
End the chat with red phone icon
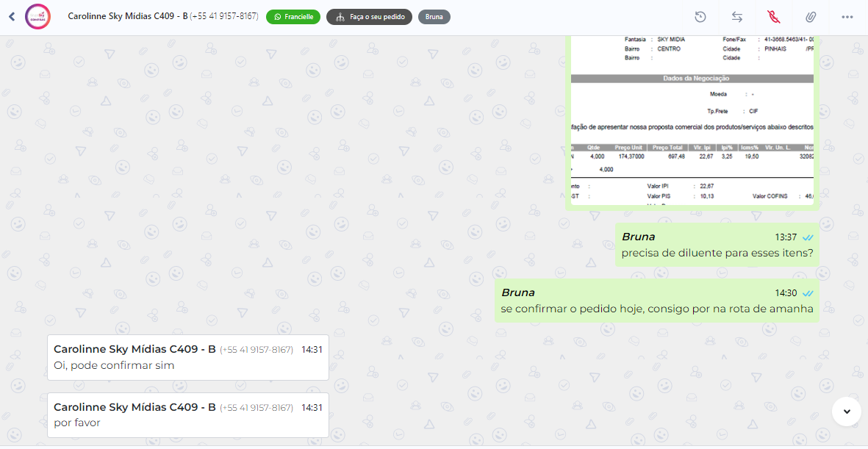[774, 17]
